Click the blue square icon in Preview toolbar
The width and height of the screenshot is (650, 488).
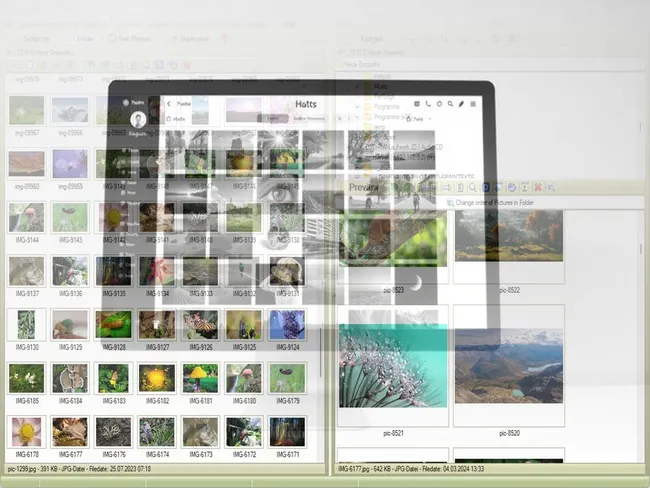click(485, 187)
